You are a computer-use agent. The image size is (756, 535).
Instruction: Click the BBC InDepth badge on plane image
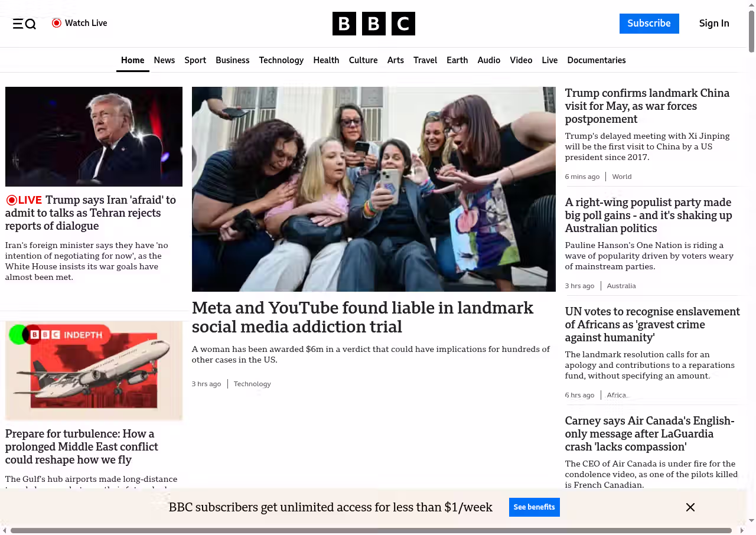coord(59,335)
